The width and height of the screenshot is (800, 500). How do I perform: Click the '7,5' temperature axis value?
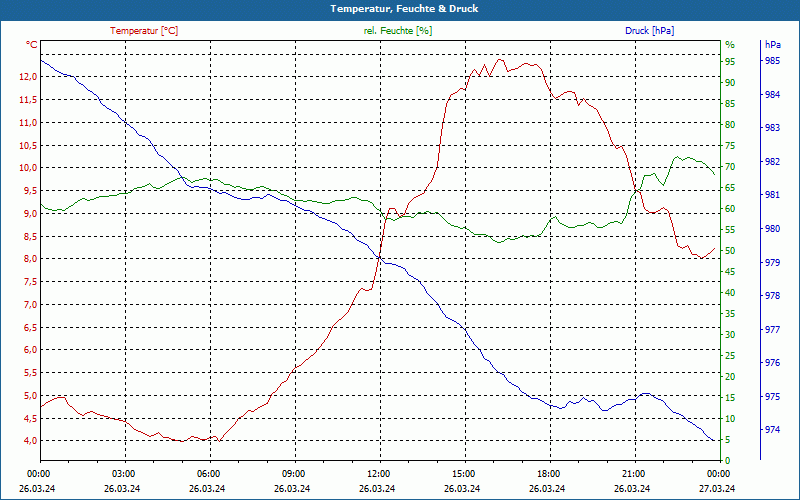point(30,282)
